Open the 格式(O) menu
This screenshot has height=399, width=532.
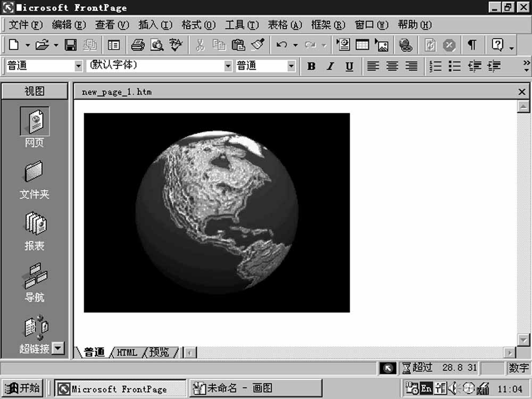[198, 25]
